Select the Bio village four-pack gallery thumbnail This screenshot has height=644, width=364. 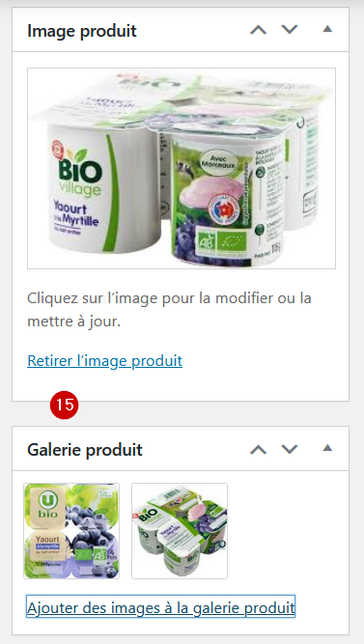pos(180,531)
